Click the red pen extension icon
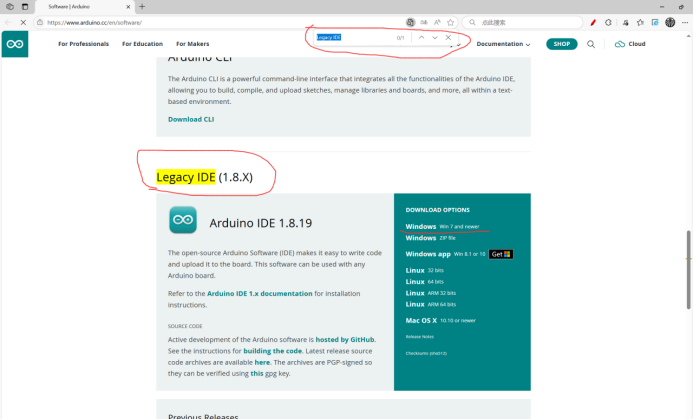The image size is (693, 420). (x=593, y=22)
